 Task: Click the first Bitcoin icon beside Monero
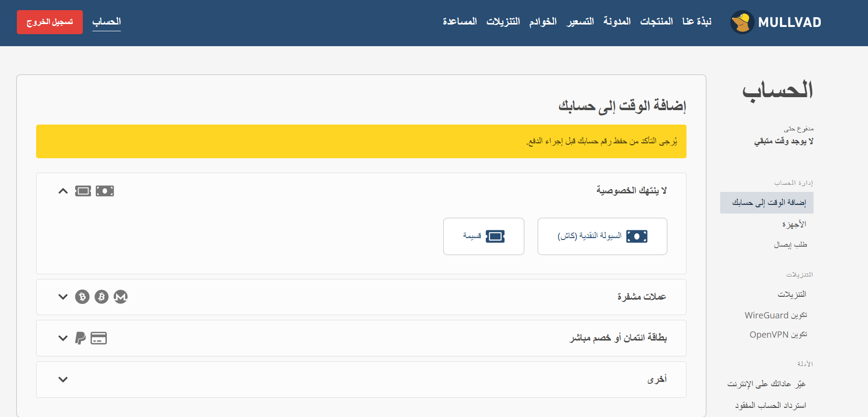click(102, 297)
